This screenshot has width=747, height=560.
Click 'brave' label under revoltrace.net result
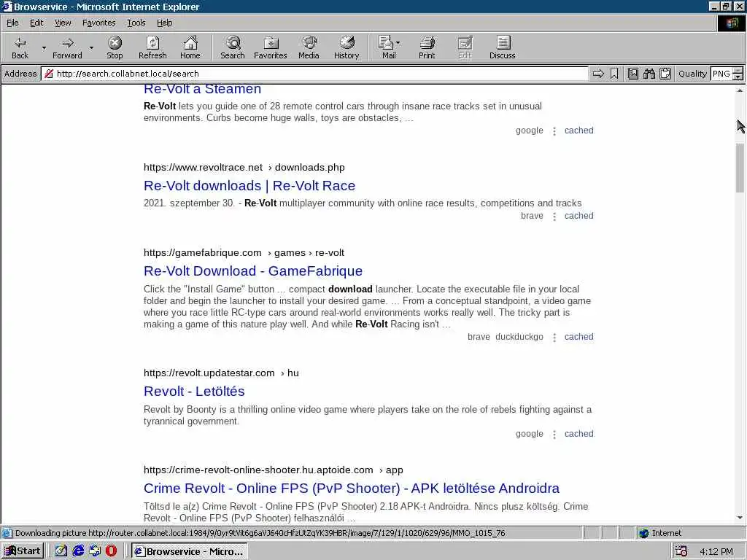(532, 216)
